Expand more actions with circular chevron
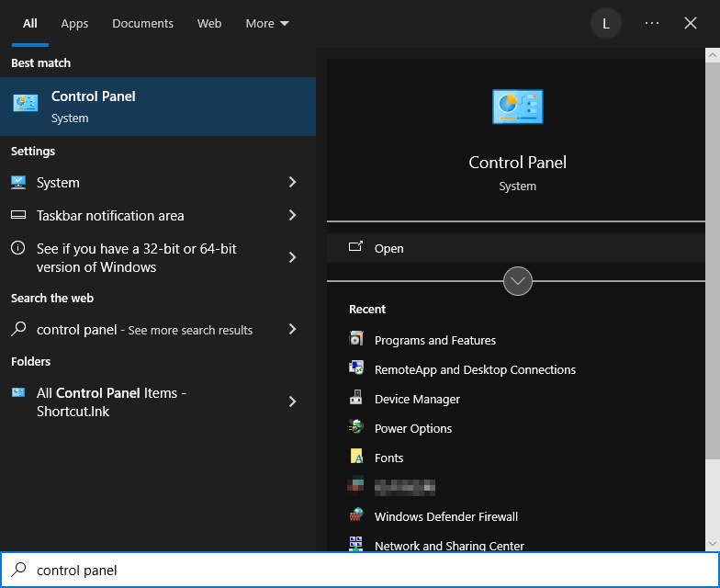This screenshot has height=588, width=720. point(518,281)
